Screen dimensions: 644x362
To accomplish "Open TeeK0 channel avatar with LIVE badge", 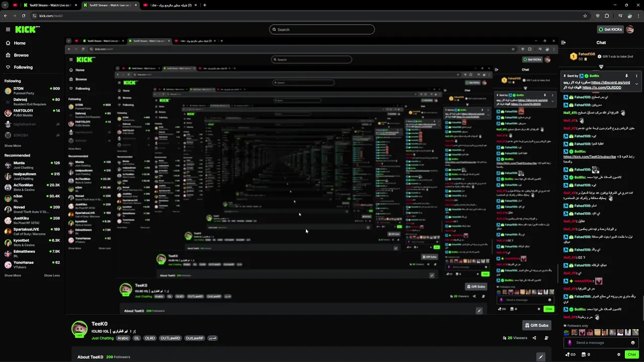I will [79, 329].
